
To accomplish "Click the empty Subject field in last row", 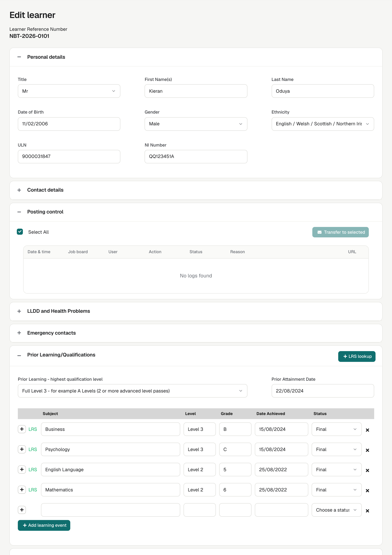I will point(110,510).
